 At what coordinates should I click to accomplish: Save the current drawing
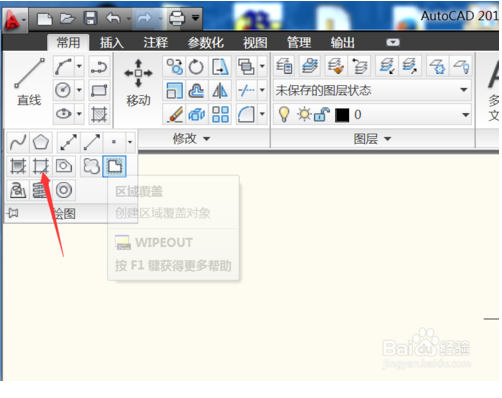(x=90, y=18)
